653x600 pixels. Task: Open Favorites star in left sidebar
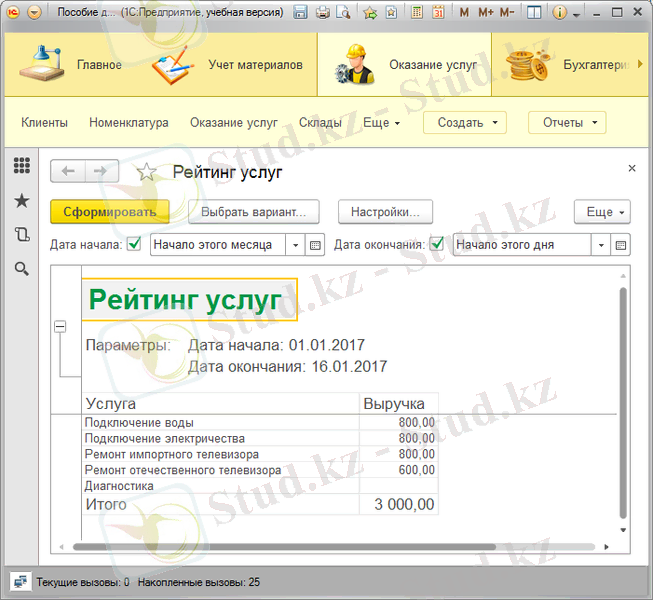pyautogui.click(x=22, y=201)
